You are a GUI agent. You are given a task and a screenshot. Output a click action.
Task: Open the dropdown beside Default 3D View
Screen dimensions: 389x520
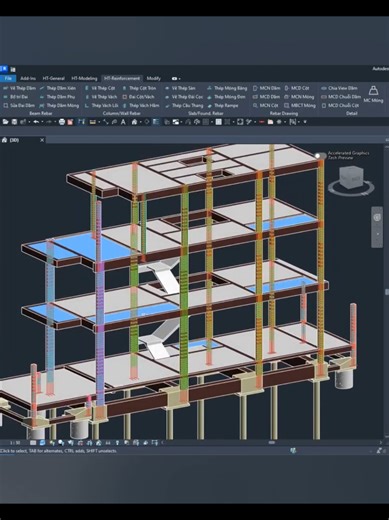[140, 122]
